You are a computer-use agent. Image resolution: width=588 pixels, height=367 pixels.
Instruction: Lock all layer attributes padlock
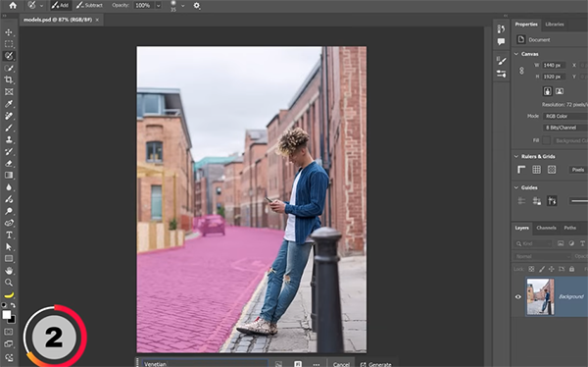[571, 269]
